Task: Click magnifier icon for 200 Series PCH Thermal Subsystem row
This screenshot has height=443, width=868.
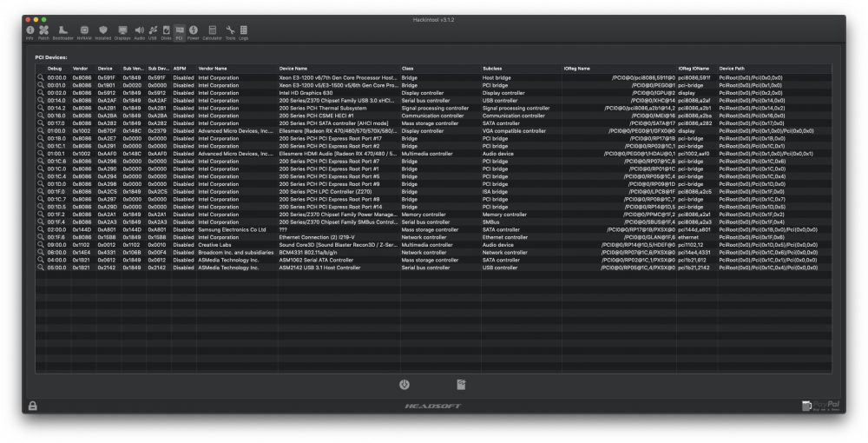Action: click(41, 108)
